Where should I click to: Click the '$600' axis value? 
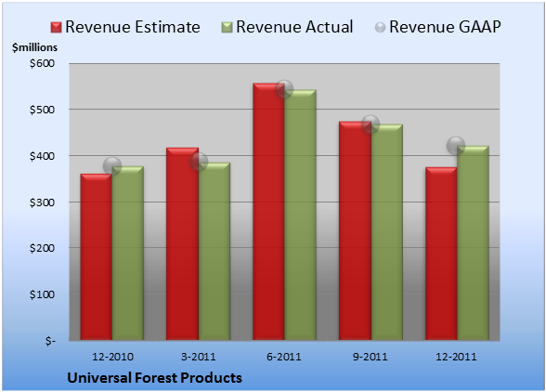tap(42, 63)
